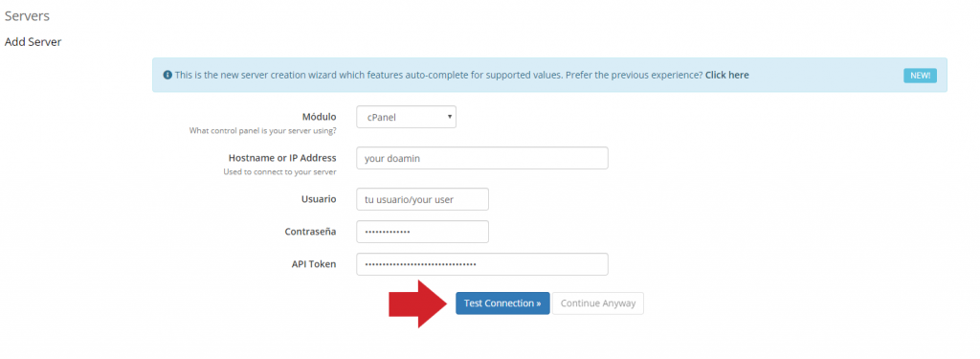The height and width of the screenshot is (359, 980).
Task: Click the Add Server subheading
Action: [33, 42]
